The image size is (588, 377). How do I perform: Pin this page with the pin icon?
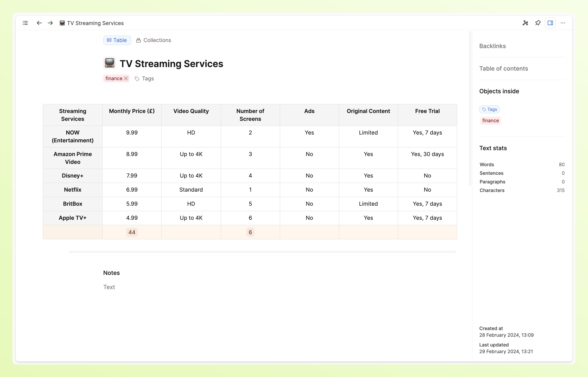538,23
